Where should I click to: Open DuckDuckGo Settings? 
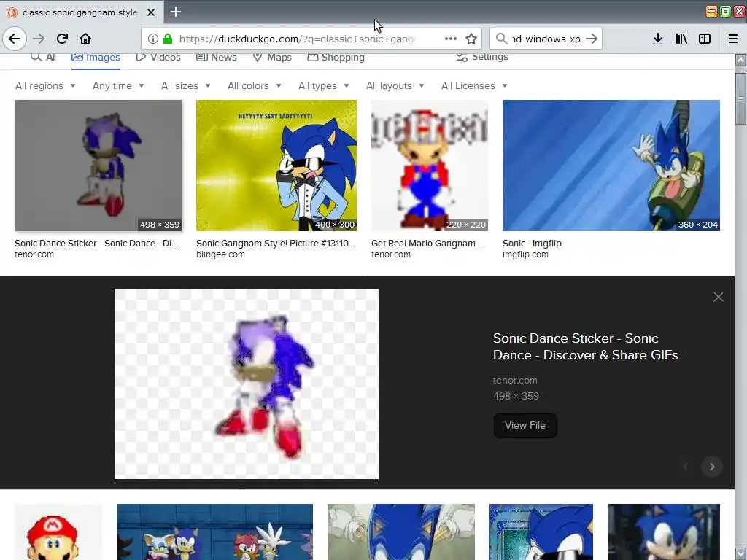(482, 57)
